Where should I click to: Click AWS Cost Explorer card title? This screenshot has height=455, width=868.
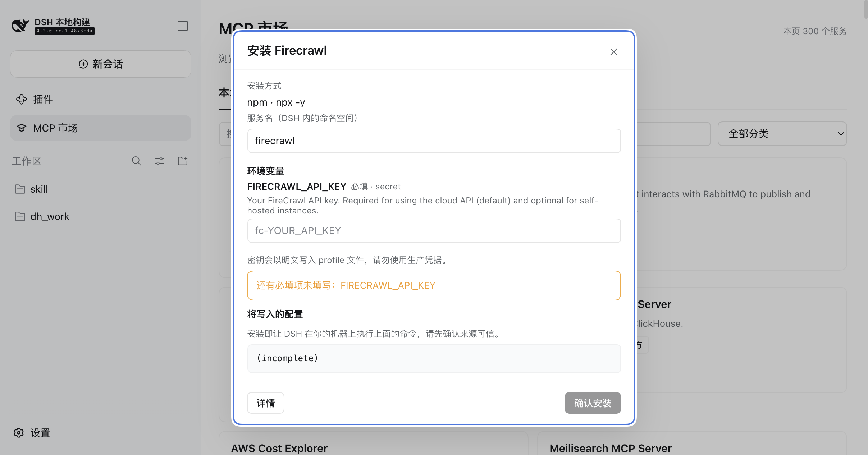[x=279, y=448]
